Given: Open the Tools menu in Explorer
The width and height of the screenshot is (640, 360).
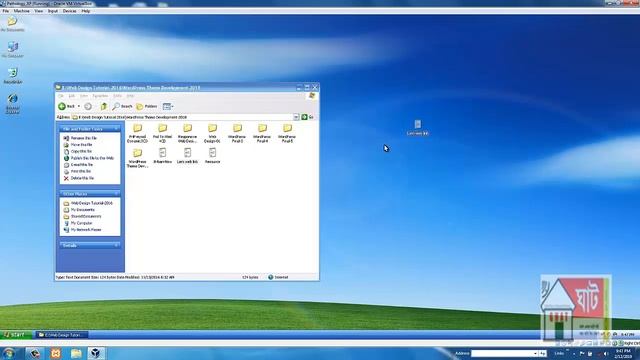Looking at the screenshot, I should pyautogui.click(x=117, y=96).
